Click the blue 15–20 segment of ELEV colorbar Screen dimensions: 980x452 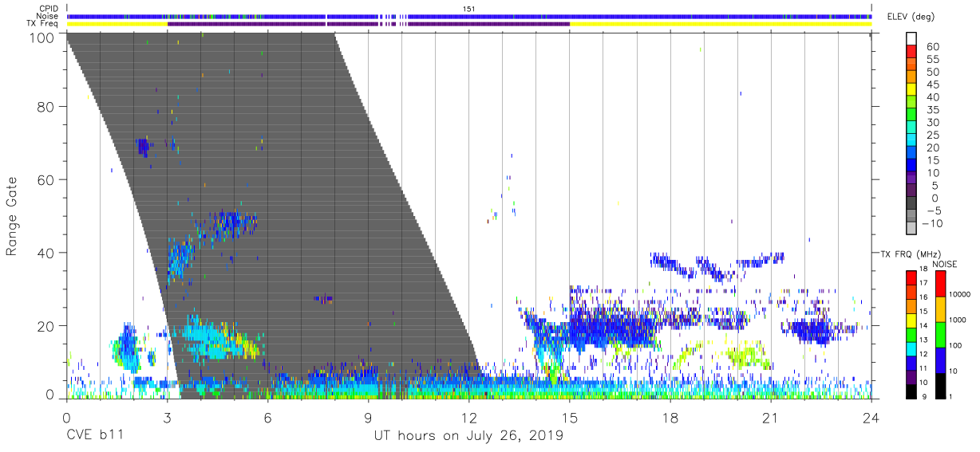[911, 154]
